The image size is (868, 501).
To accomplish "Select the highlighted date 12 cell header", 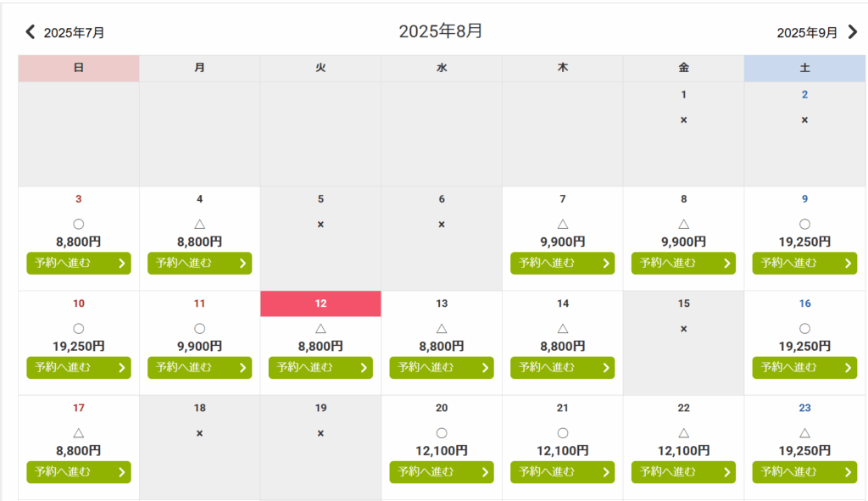I will pos(320,303).
